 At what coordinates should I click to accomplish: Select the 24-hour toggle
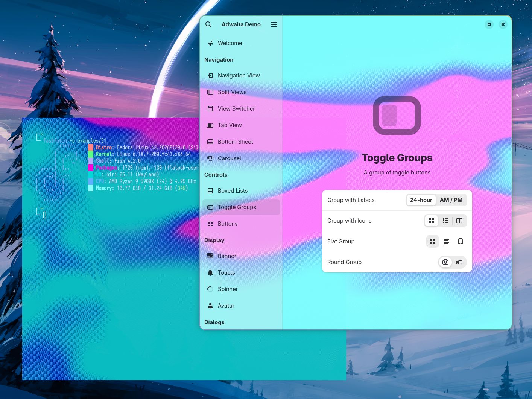click(x=421, y=200)
